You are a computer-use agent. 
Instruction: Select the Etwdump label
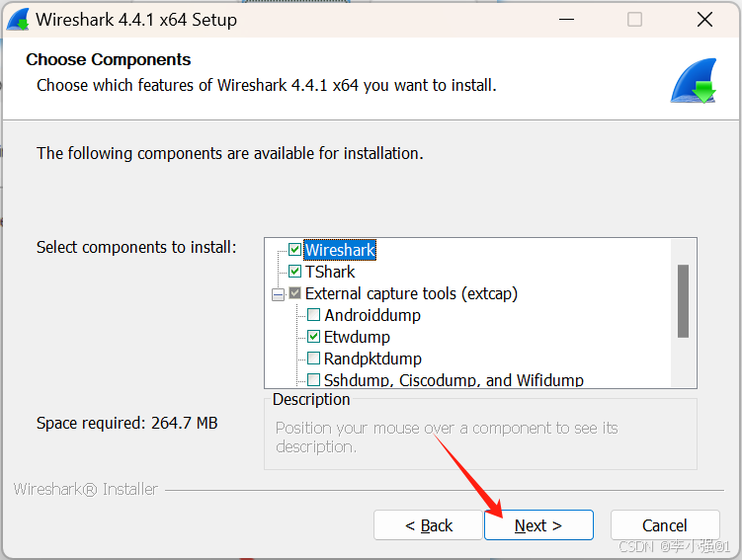(x=357, y=337)
